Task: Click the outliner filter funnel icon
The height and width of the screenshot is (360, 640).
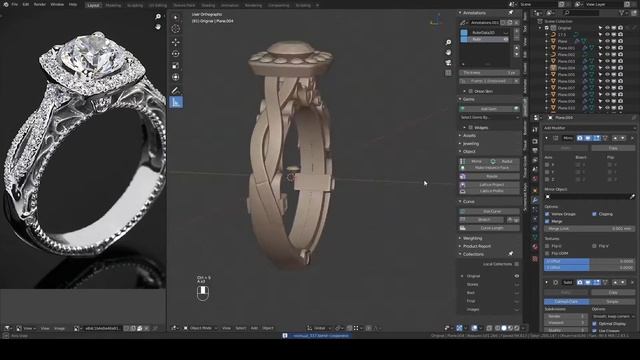Action: click(x=622, y=13)
